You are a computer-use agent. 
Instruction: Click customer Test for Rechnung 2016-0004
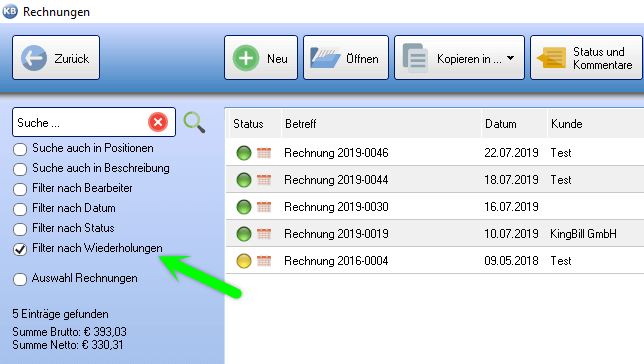561,261
